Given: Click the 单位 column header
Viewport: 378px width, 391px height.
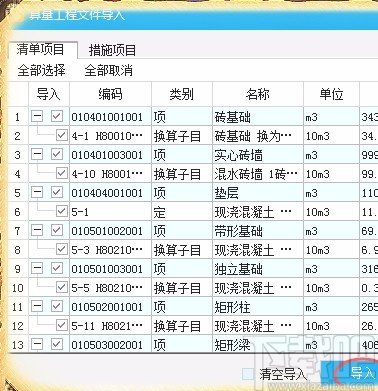Looking at the screenshot, I should pyautogui.click(x=331, y=94).
